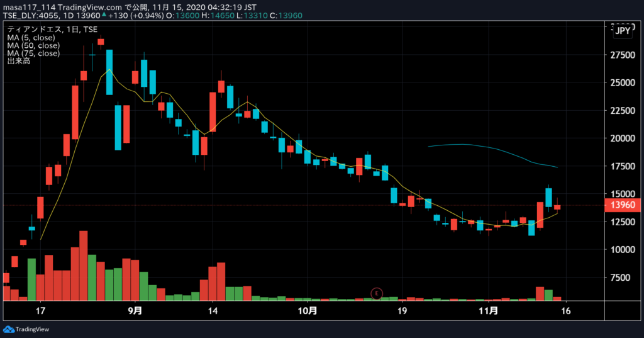Click the 10月 time axis label
The height and width of the screenshot is (338, 644).
pos(307,310)
